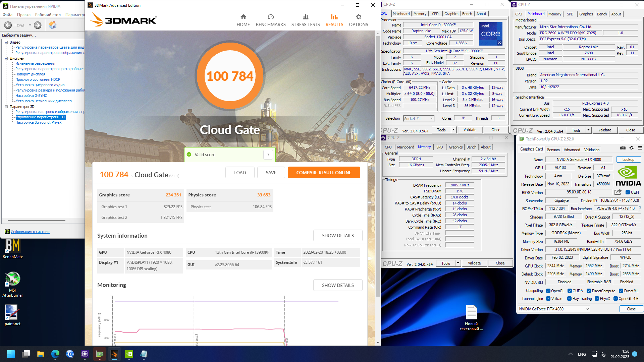Open the 3DMark STRESS TESTS section
Viewport: 644px width, 362px height.
pyautogui.click(x=305, y=20)
